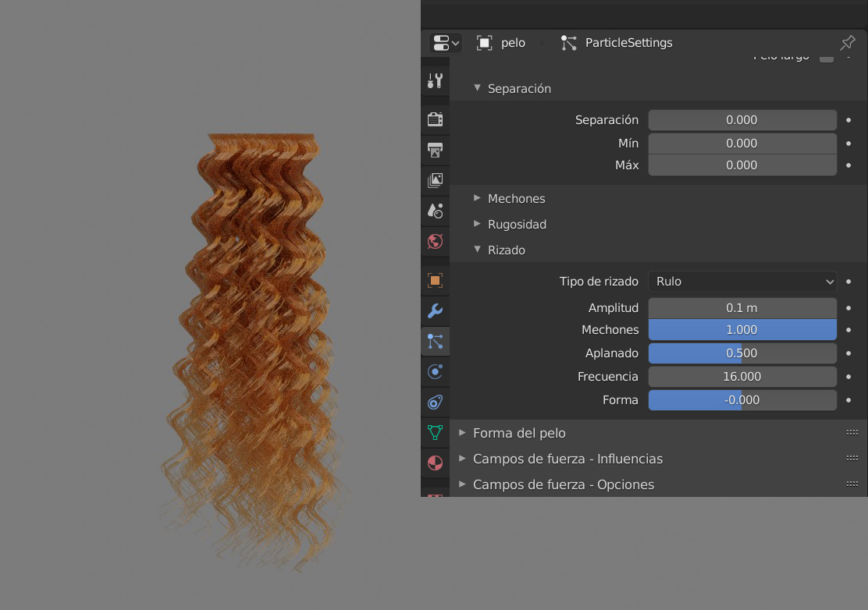Image resolution: width=868 pixels, height=610 pixels.
Task: Click the Separación value field
Action: [x=742, y=120]
